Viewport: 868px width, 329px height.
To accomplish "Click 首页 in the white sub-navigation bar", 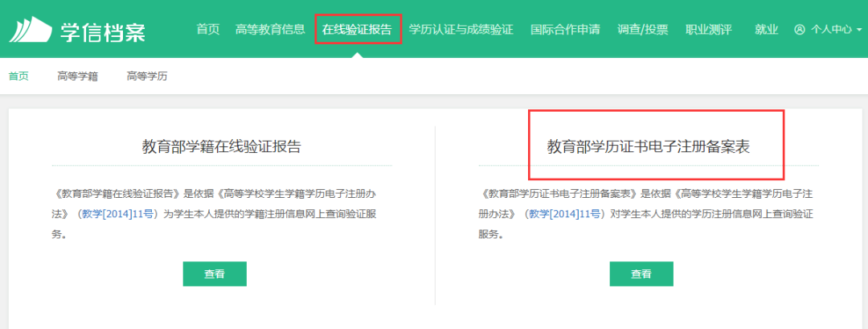I will pyautogui.click(x=18, y=76).
